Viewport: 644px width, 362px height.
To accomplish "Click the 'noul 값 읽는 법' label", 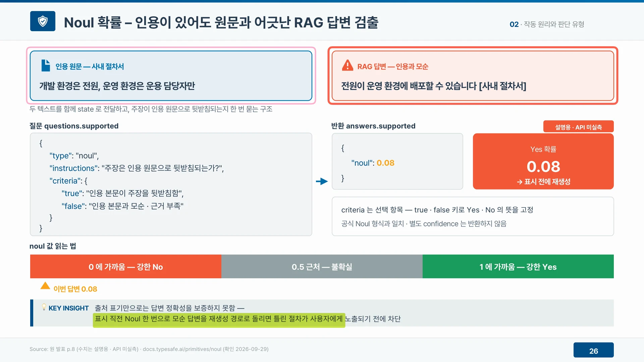I will pos(53,246).
